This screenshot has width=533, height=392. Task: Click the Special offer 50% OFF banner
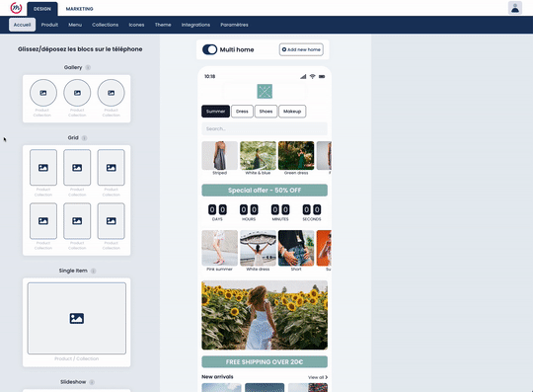265,190
